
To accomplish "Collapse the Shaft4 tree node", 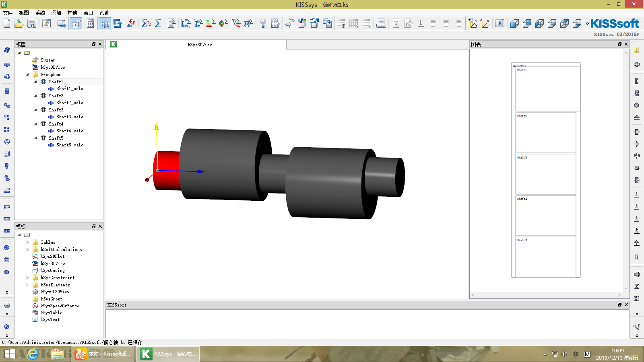I will [35, 124].
